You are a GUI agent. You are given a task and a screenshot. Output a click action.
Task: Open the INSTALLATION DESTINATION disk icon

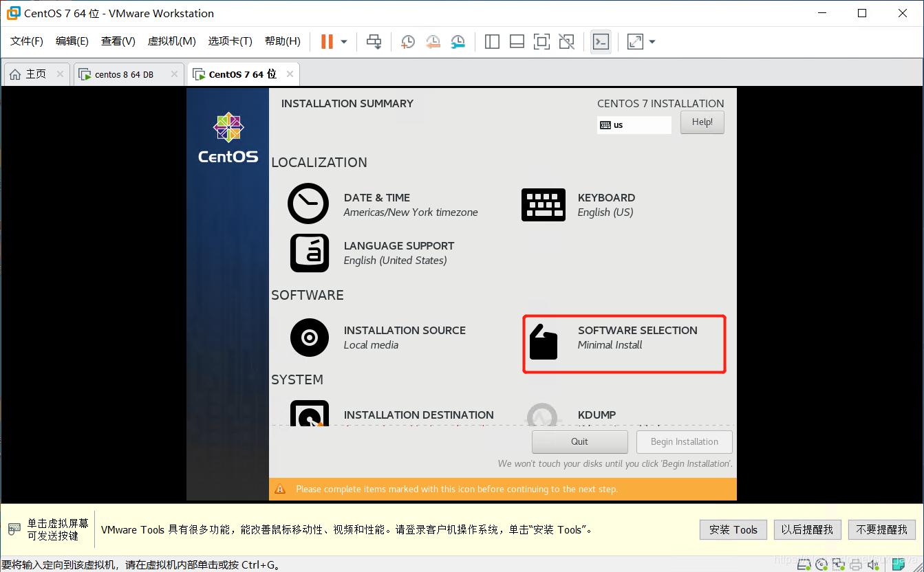(x=310, y=414)
